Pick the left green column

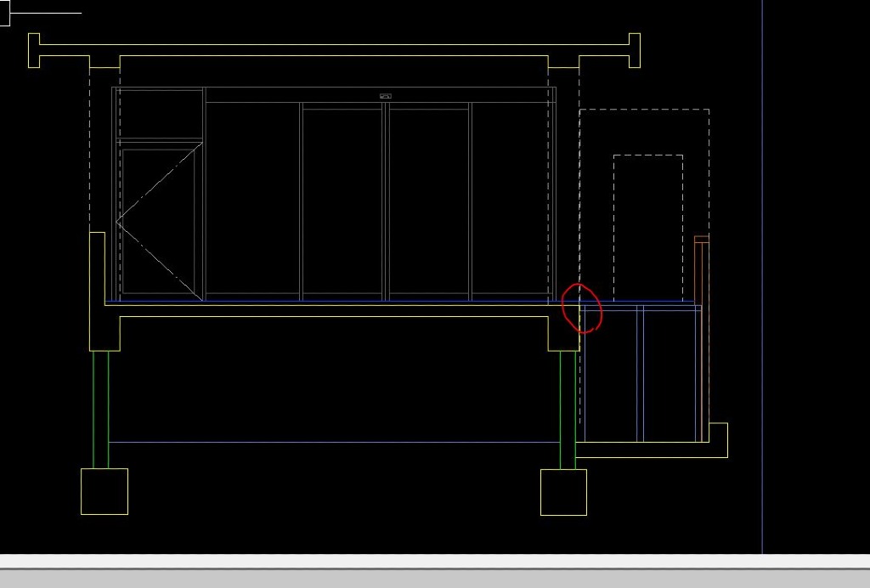(x=101, y=409)
